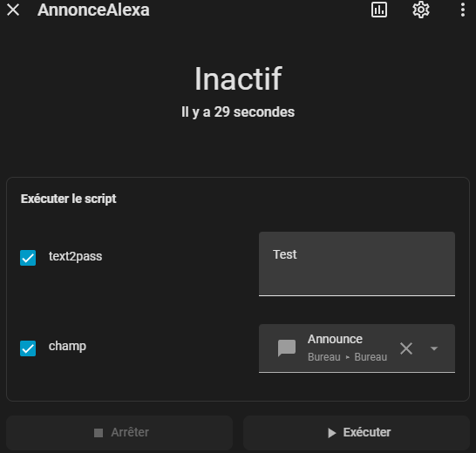Screen dimensions: 476x453
Task: Open entity settings gear icon
Action: click(421, 10)
